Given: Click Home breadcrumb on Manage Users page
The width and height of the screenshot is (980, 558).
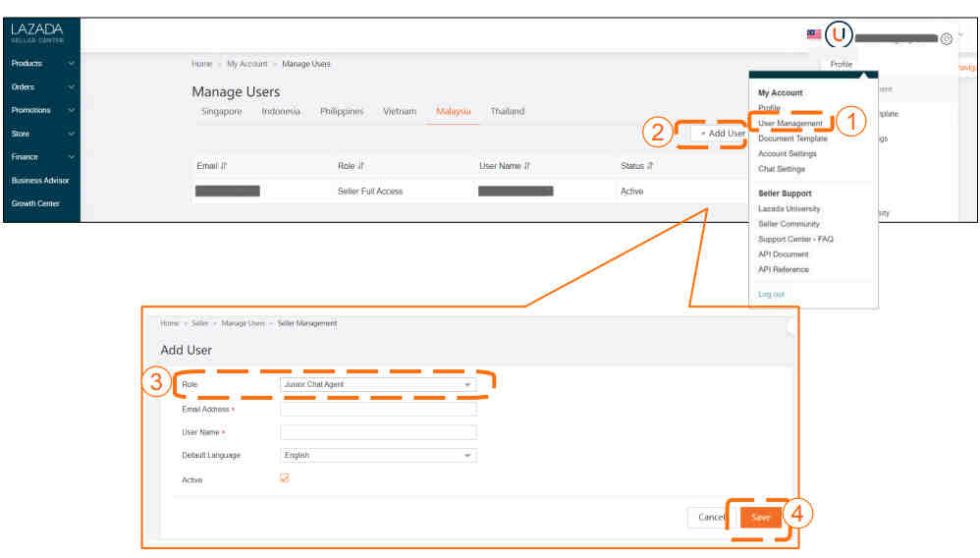Looking at the screenshot, I should 201,64.
